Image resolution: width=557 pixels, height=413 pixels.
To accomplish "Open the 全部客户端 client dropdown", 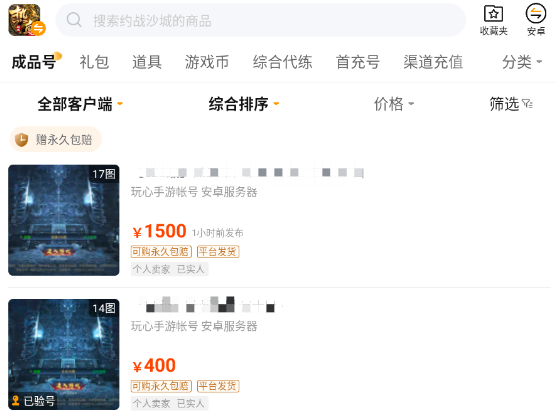I will point(80,104).
